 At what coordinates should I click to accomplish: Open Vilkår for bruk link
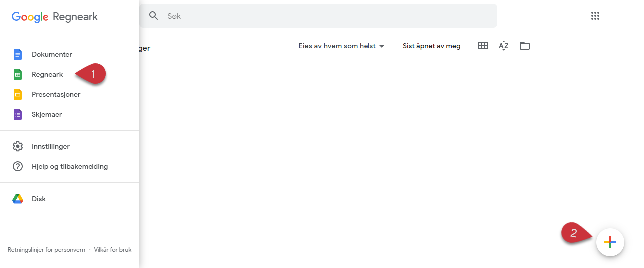pyautogui.click(x=113, y=250)
